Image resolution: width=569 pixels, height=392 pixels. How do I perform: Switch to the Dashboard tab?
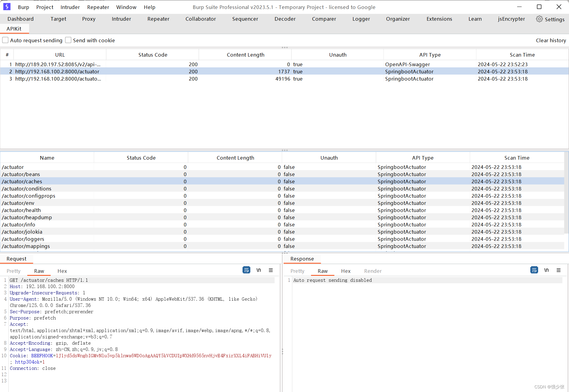coord(20,19)
